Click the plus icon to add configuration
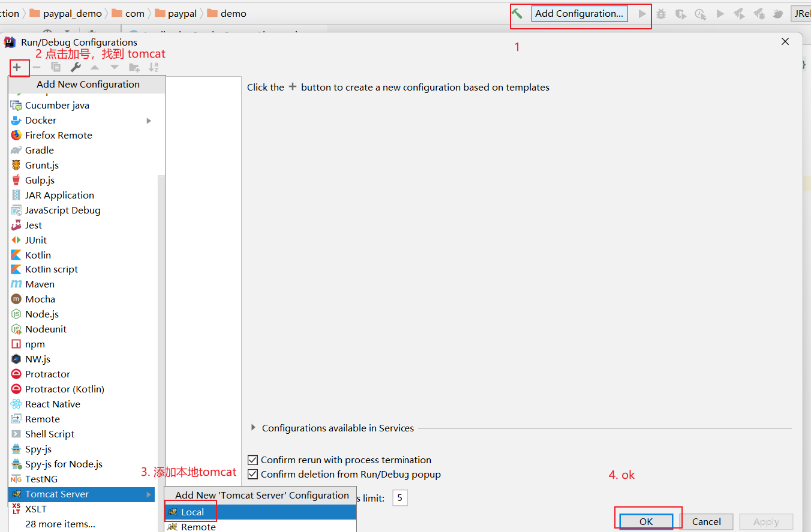Viewport: 811px width, 532px height. point(17,67)
